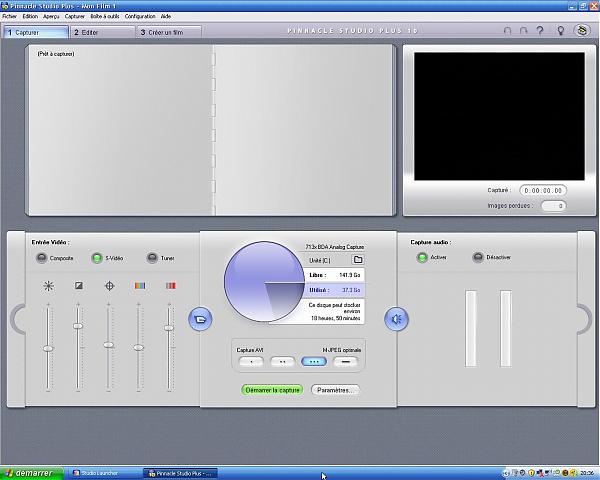Click the light bulb tips icon
The image size is (600, 480).
click(x=561, y=31)
